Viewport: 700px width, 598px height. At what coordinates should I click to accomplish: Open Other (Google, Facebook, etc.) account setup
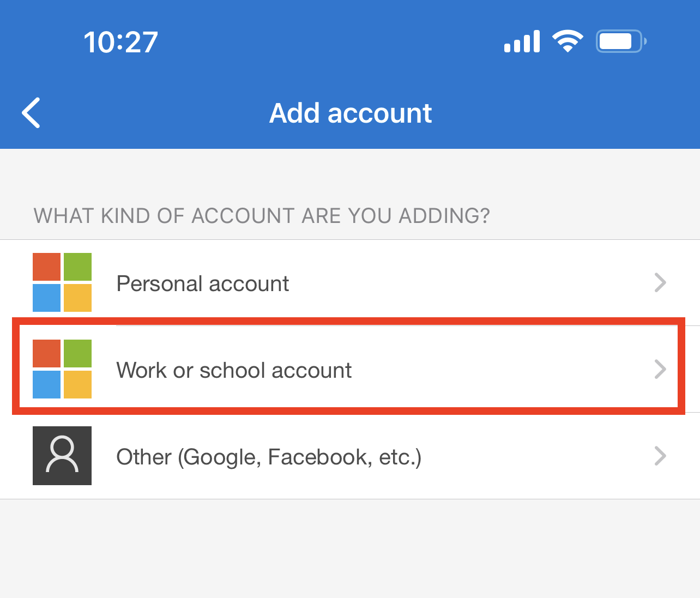point(268,457)
